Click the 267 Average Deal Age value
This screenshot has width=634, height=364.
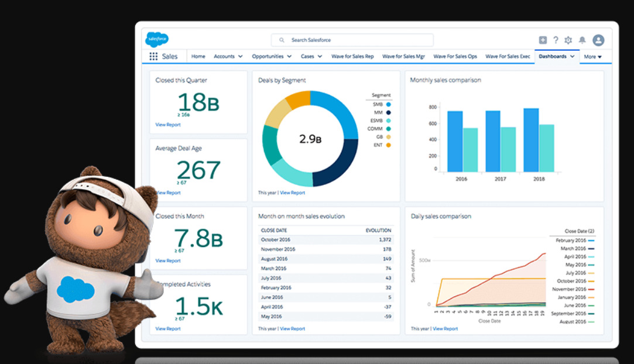pyautogui.click(x=198, y=170)
